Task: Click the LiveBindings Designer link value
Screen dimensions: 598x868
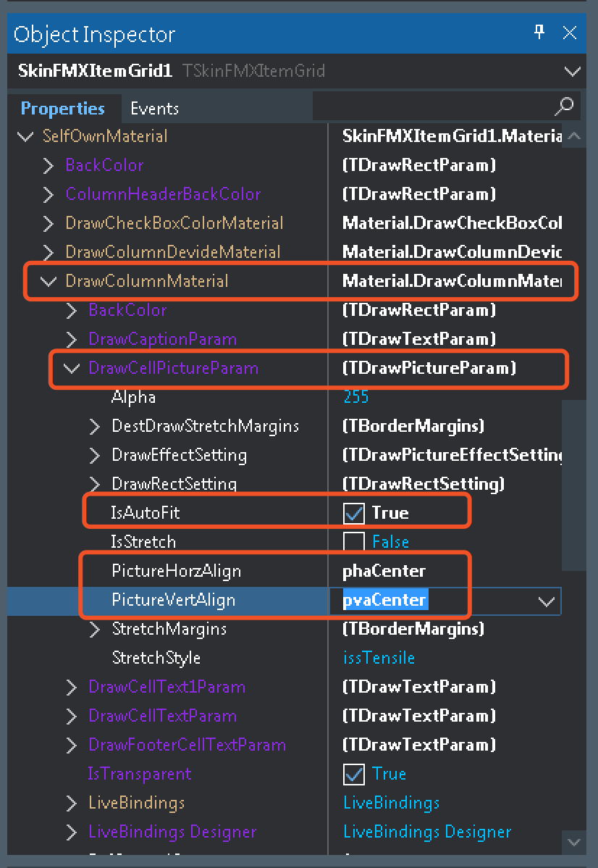Action: (x=427, y=832)
